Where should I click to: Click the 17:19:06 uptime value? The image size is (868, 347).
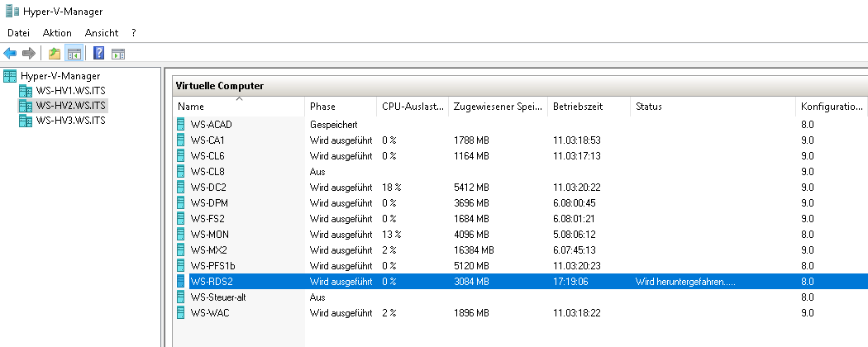click(x=570, y=282)
